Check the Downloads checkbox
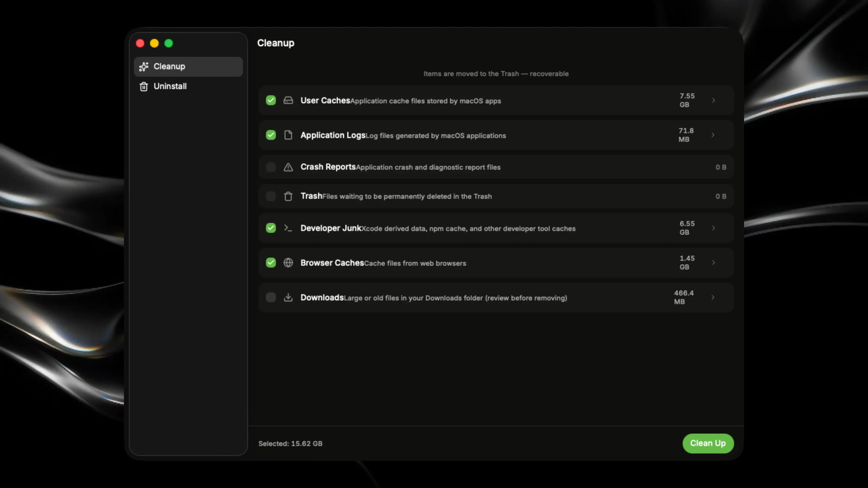This screenshot has width=868, height=488. [x=271, y=297]
